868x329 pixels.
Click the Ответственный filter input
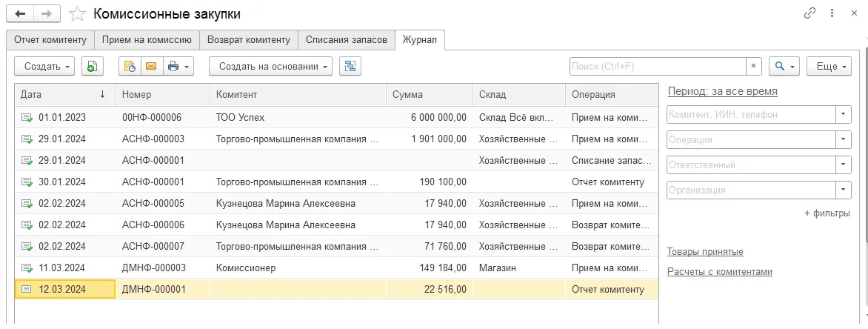[x=752, y=165]
